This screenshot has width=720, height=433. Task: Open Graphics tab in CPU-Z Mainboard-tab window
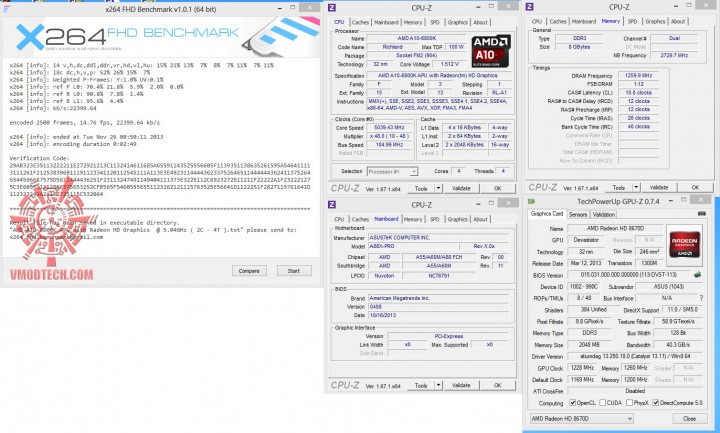(457, 219)
